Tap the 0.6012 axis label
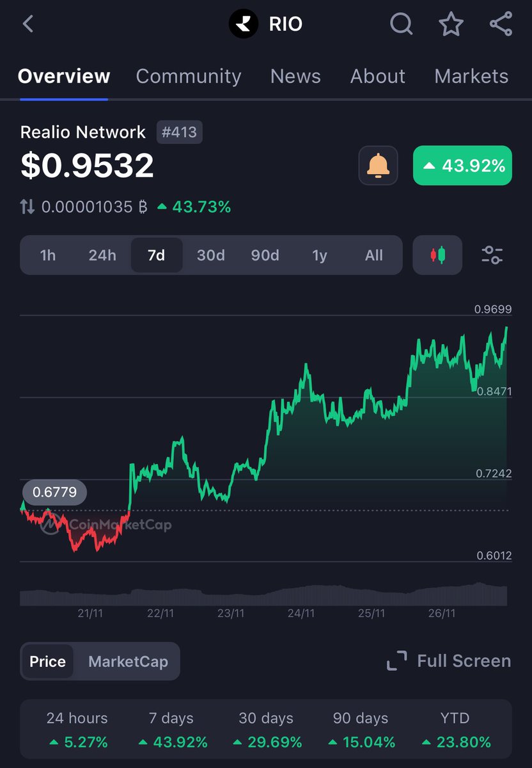Viewport: 532px width, 768px height. pyautogui.click(x=494, y=556)
